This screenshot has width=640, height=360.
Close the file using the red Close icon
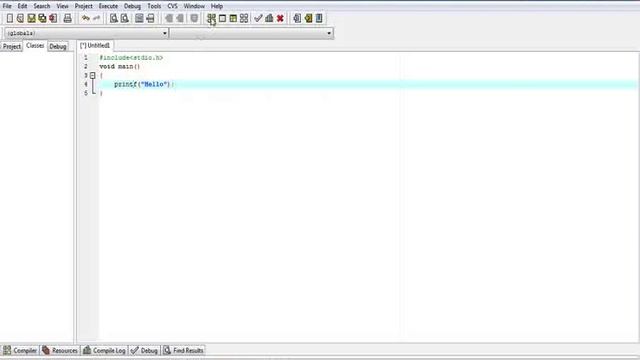coord(53,18)
